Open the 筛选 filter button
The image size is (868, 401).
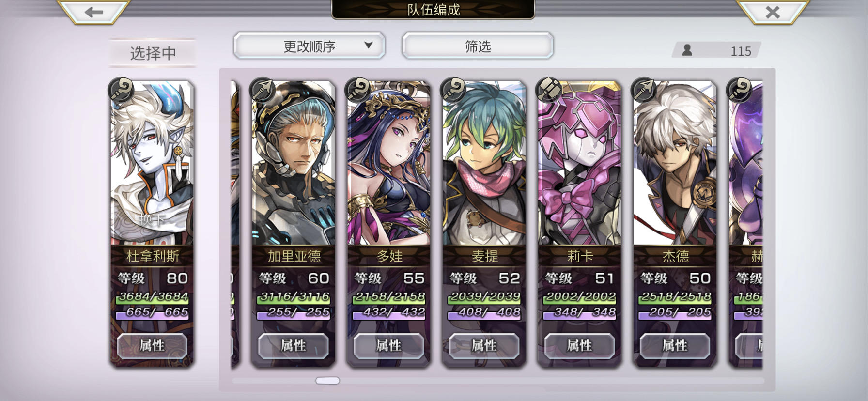tap(478, 46)
